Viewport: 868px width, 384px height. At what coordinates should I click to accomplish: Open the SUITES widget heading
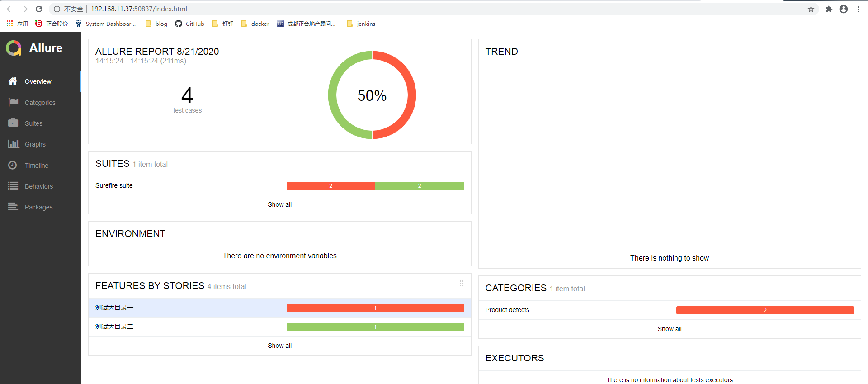coord(113,164)
